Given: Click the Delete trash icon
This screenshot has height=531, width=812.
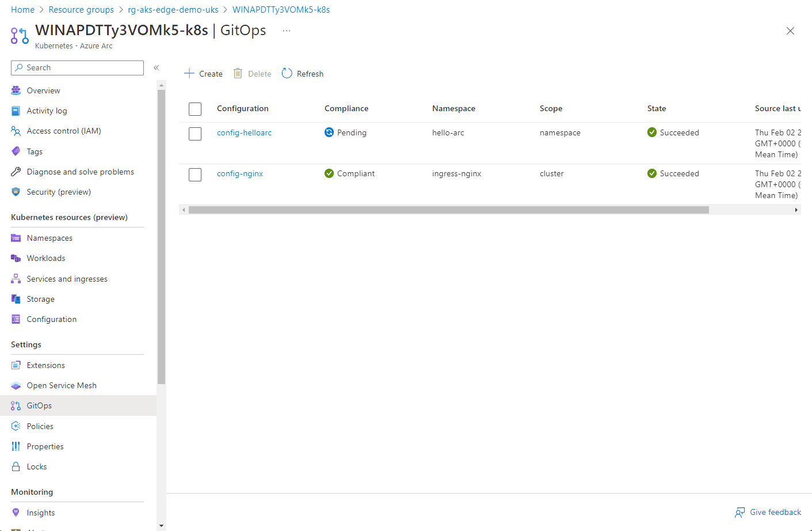Looking at the screenshot, I should (238, 73).
